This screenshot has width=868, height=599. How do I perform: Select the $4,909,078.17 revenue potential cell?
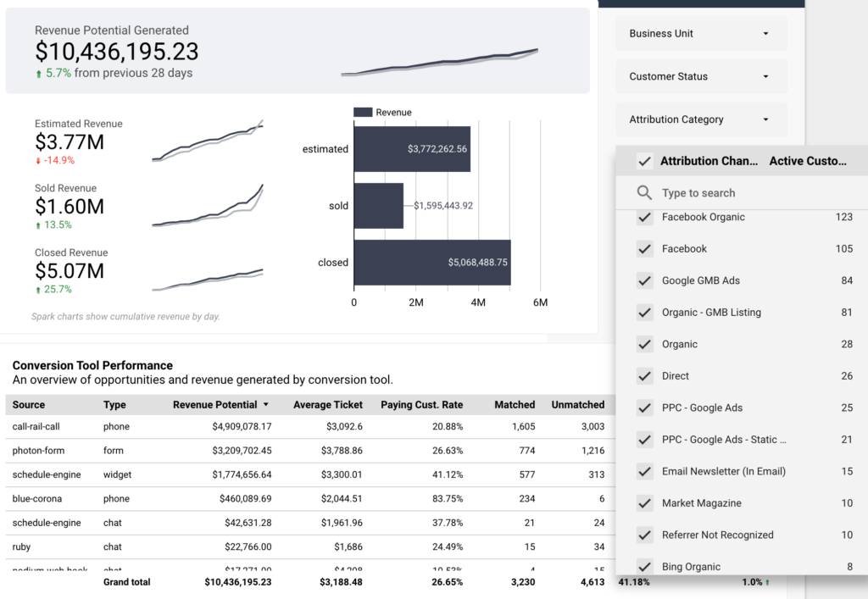242,426
